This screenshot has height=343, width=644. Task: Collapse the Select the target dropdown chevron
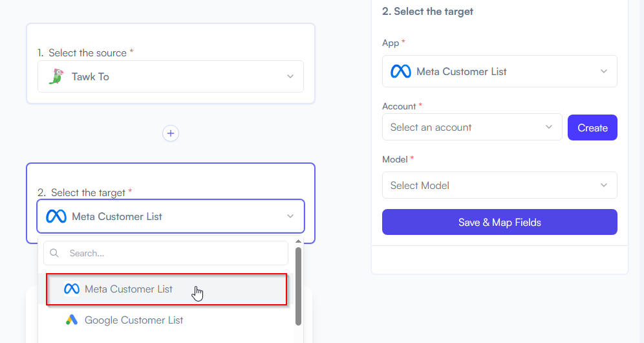coord(290,216)
